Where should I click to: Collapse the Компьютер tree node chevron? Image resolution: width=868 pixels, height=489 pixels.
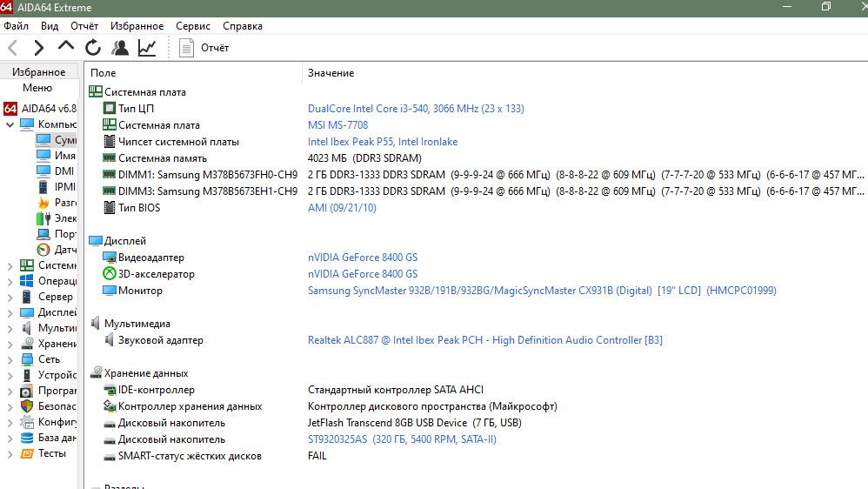click(10, 124)
